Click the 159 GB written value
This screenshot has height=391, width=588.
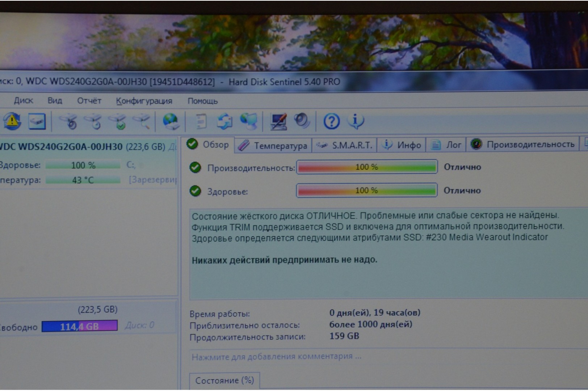[344, 336]
